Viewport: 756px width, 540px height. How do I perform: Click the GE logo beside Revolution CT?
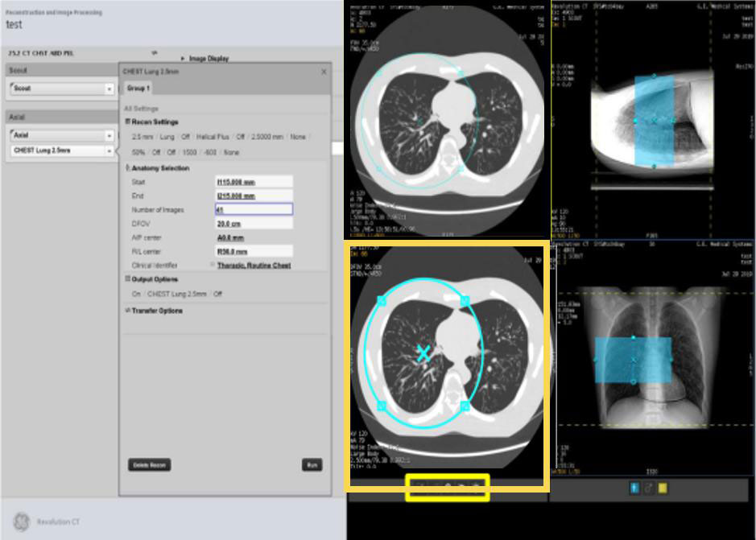21,521
